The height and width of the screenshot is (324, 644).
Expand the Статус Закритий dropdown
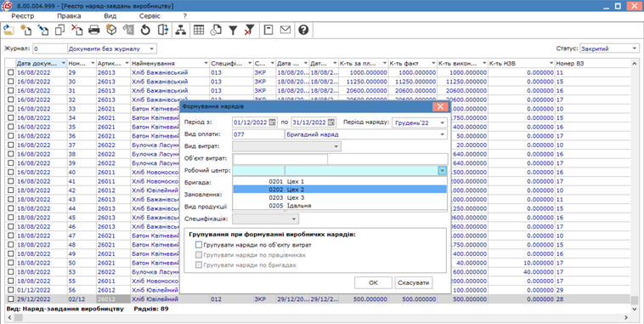point(635,48)
